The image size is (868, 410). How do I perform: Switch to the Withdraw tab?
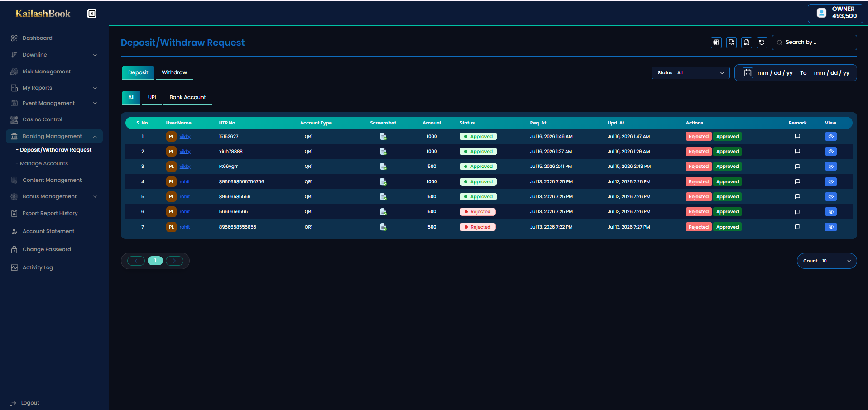(x=174, y=72)
